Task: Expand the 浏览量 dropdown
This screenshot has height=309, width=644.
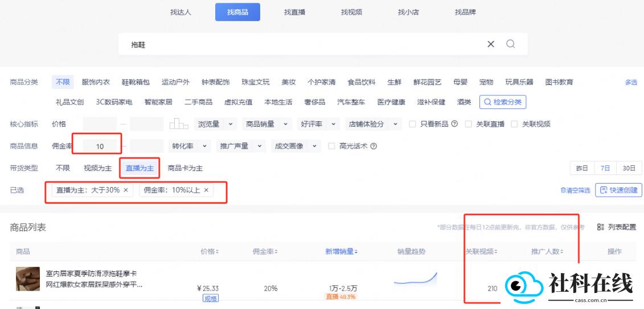Action: coord(215,124)
